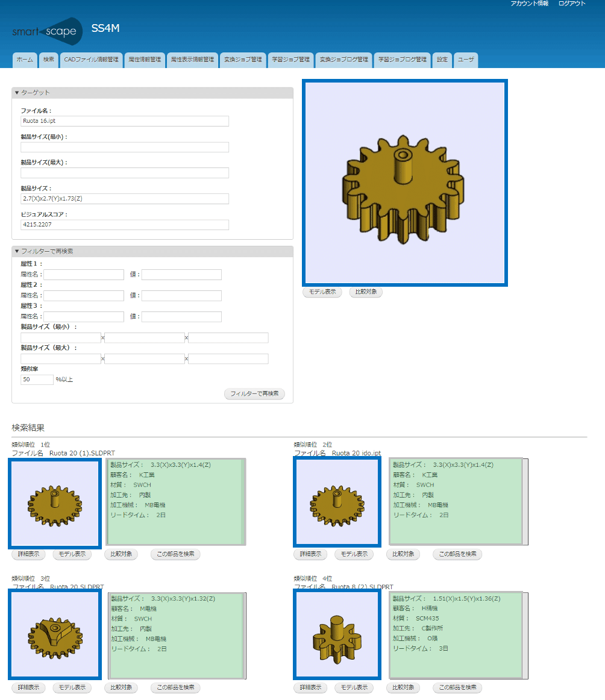Click この部品を検索 for Ruota 8 (2).SLDPRT
This screenshot has width=605, height=700.
click(457, 687)
